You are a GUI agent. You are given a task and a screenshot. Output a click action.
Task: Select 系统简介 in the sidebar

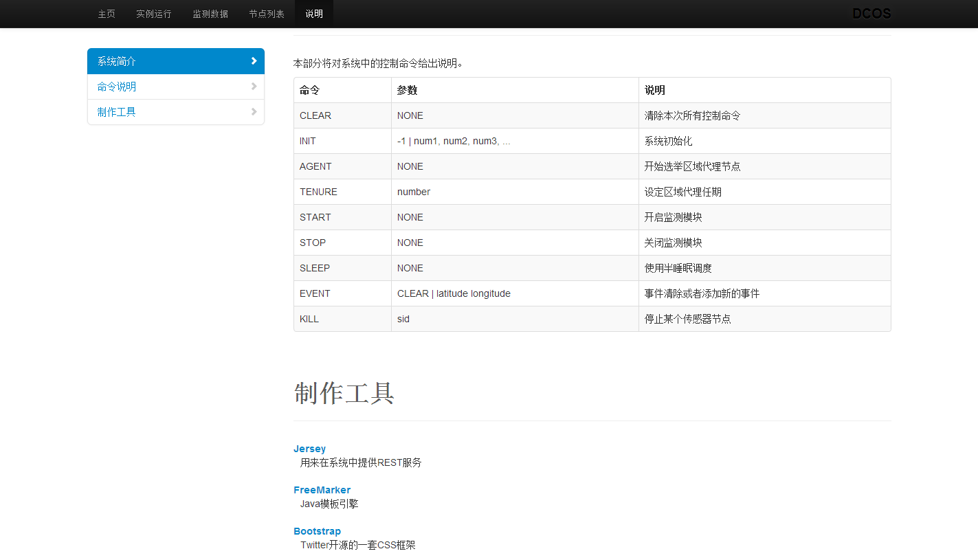pyautogui.click(x=176, y=61)
